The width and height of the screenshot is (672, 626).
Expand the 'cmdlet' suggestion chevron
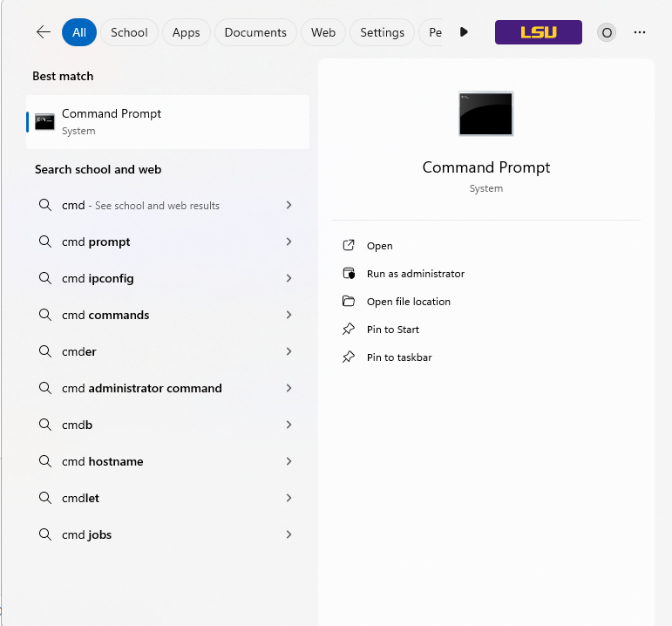(x=288, y=498)
